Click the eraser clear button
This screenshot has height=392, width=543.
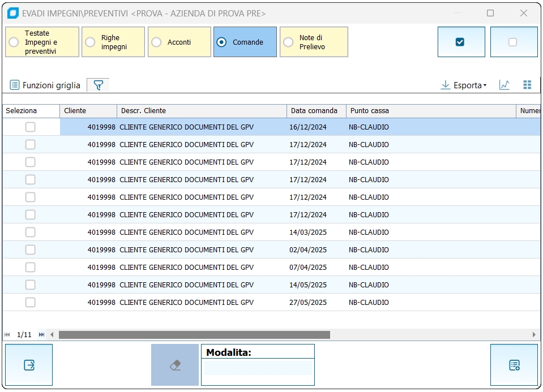175,365
